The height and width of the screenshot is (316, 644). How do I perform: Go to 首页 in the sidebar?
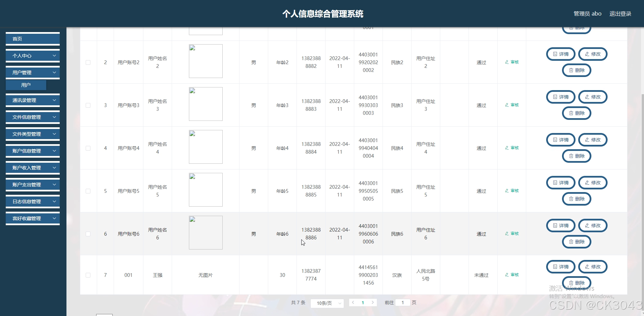point(33,39)
